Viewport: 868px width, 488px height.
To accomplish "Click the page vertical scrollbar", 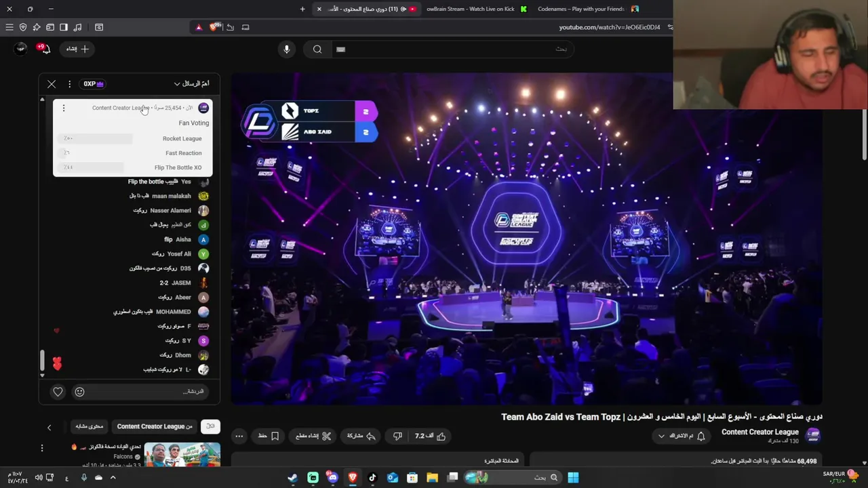I will pyautogui.click(x=864, y=136).
